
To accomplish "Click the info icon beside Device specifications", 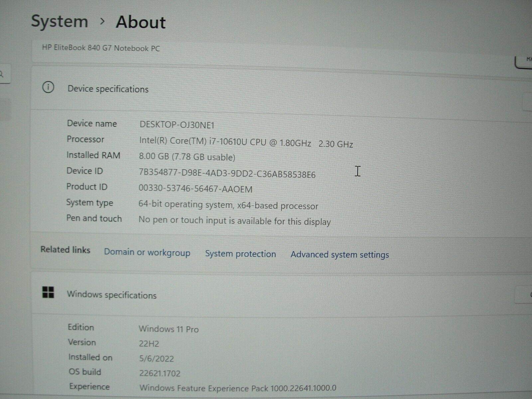I will pos(48,87).
